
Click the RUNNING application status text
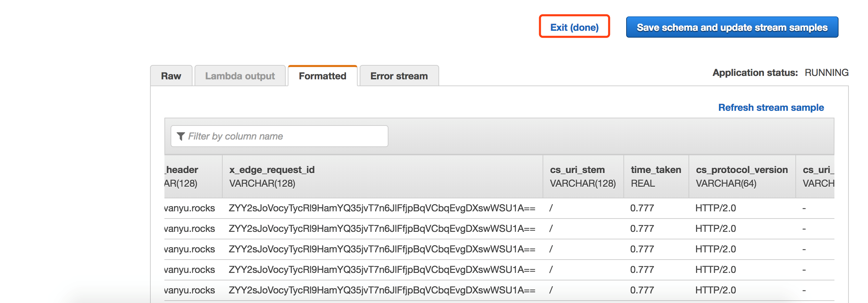click(x=826, y=73)
